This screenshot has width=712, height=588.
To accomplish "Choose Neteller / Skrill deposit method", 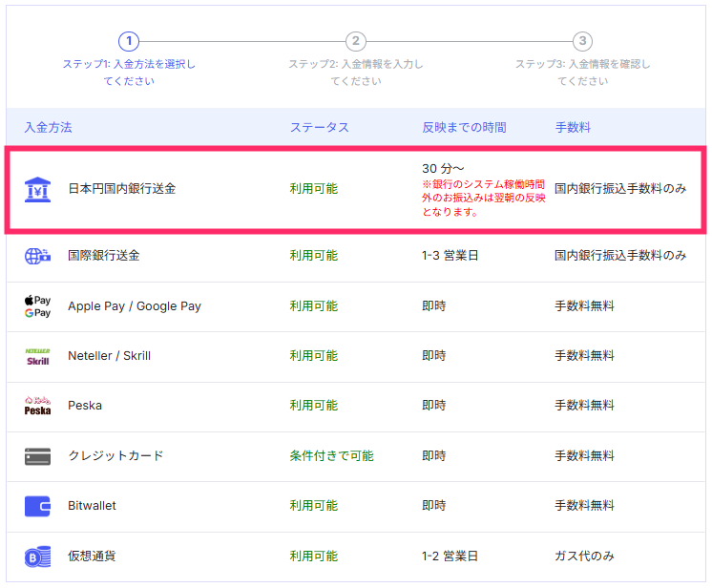I will pyautogui.click(x=109, y=356).
